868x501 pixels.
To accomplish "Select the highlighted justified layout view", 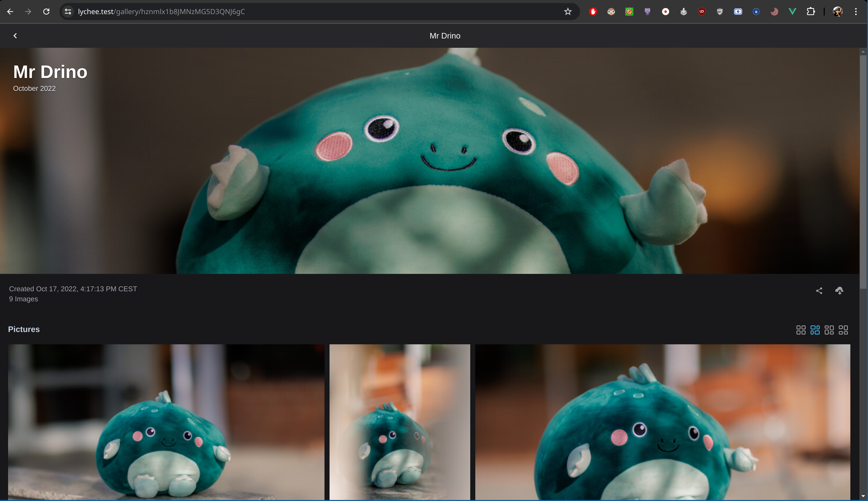I will click(x=815, y=330).
